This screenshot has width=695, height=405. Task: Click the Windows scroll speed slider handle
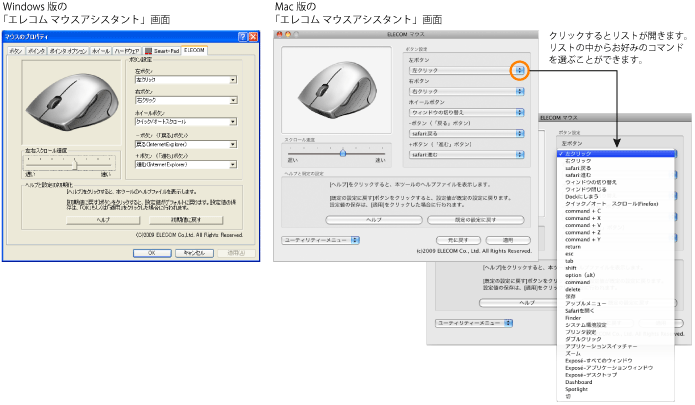[x=74, y=165]
